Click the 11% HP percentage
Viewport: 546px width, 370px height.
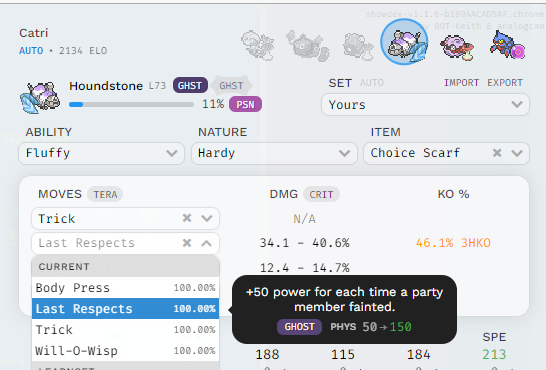point(213,104)
